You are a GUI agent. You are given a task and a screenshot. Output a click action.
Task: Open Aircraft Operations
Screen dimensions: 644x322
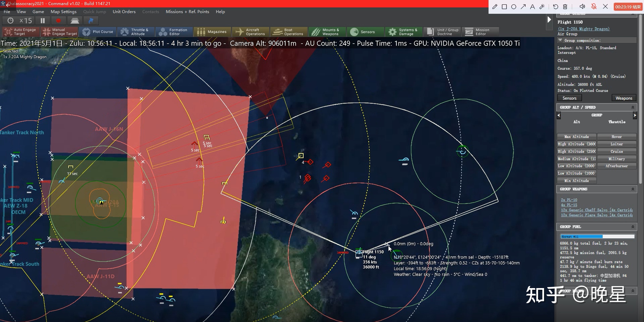click(x=250, y=32)
